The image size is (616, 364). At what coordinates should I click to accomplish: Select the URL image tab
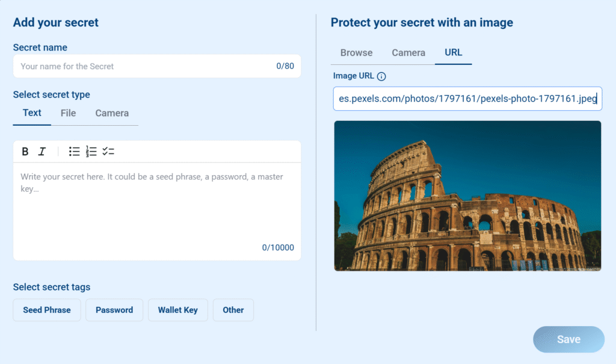pyautogui.click(x=454, y=53)
